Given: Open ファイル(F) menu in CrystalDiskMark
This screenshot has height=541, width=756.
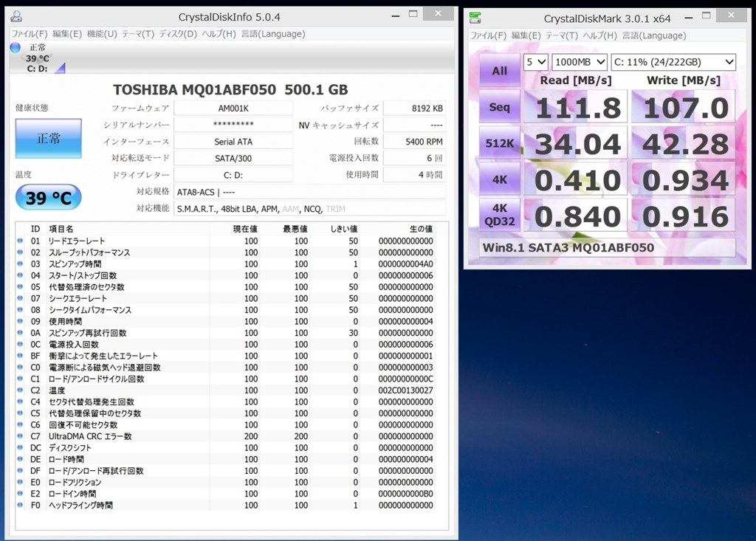Looking at the screenshot, I should point(488,35).
